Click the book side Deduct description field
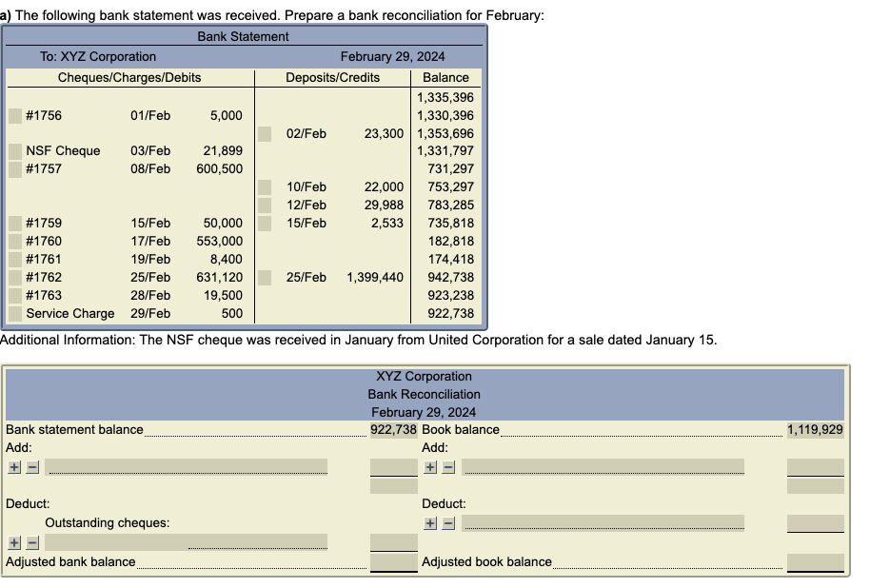The height and width of the screenshot is (588, 870). (x=603, y=522)
